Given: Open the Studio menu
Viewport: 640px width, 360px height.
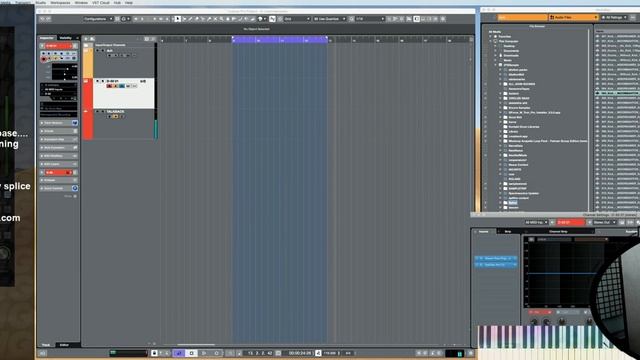Looking at the screenshot, I should 40,2.
